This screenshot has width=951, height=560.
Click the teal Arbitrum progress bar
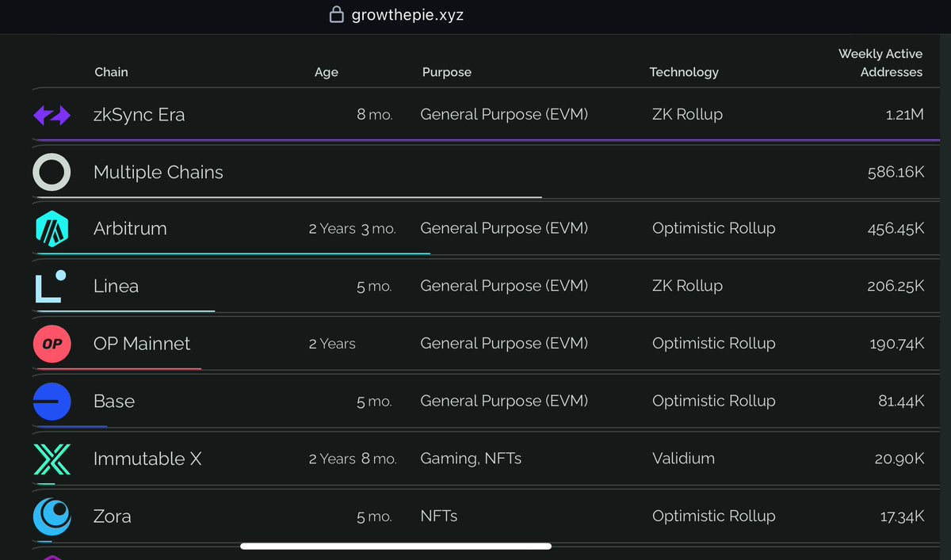pos(232,253)
